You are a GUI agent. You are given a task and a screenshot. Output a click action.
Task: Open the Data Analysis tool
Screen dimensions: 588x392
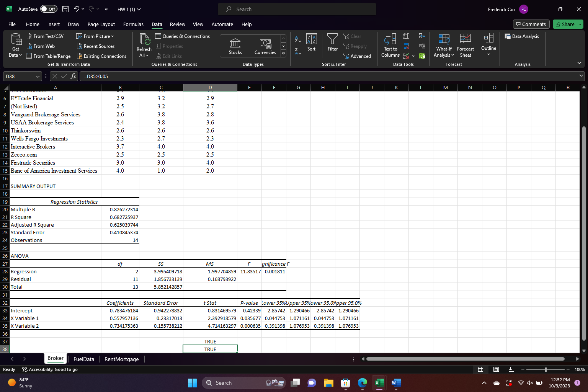[521, 36]
